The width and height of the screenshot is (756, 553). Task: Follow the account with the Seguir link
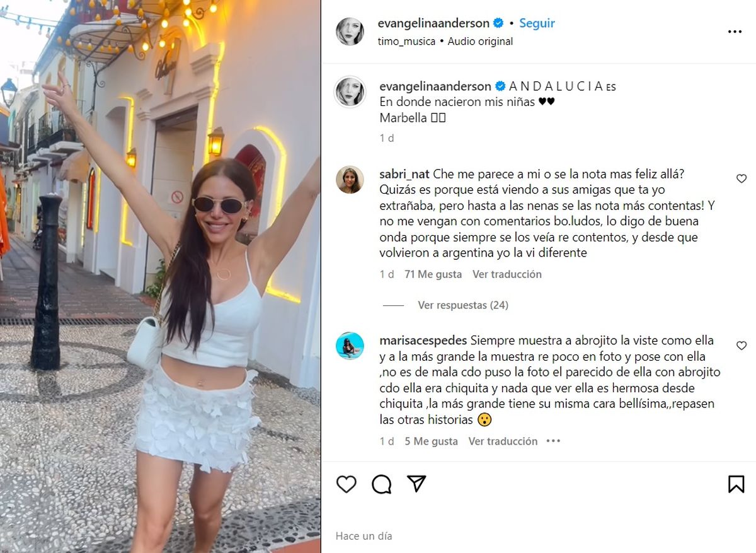click(x=537, y=23)
